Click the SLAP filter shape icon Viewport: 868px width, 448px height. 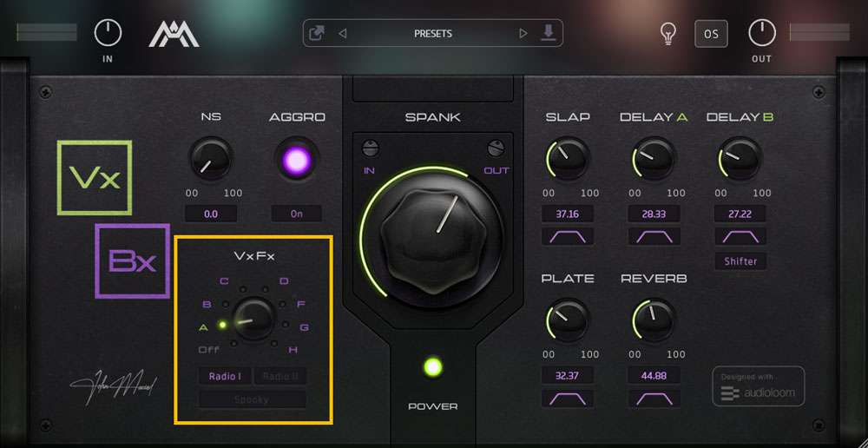pyautogui.click(x=568, y=236)
